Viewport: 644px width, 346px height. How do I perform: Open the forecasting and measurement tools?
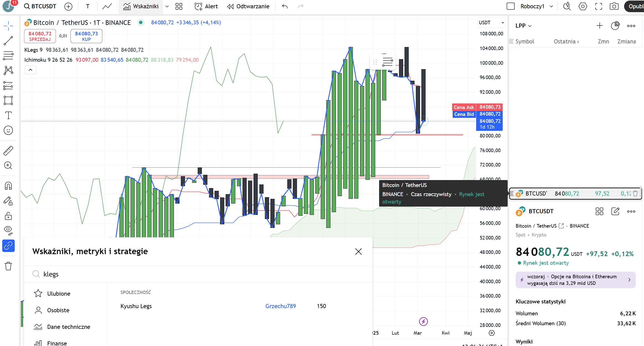coord(8,85)
